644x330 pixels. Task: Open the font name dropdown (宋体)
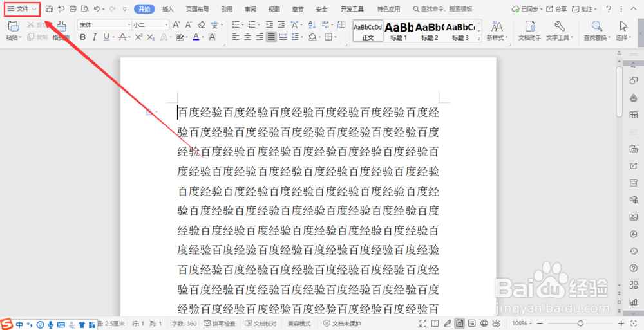(x=129, y=25)
